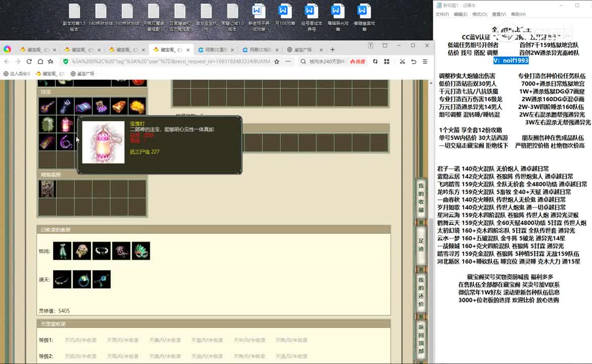The width and height of the screenshot is (592, 364).
Task: Bookmark this page with the address bar star
Action: tap(277, 62)
